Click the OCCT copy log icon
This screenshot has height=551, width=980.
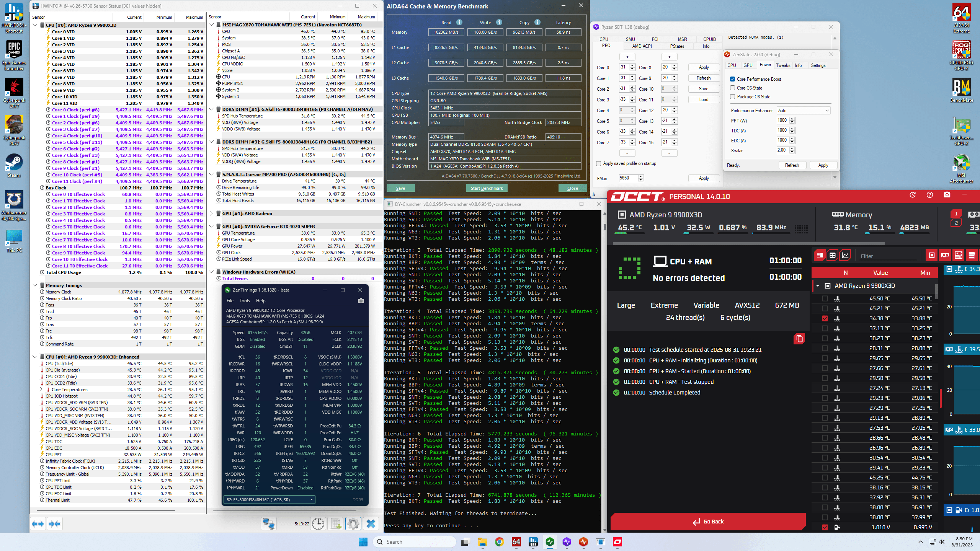(x=799, y=339)
